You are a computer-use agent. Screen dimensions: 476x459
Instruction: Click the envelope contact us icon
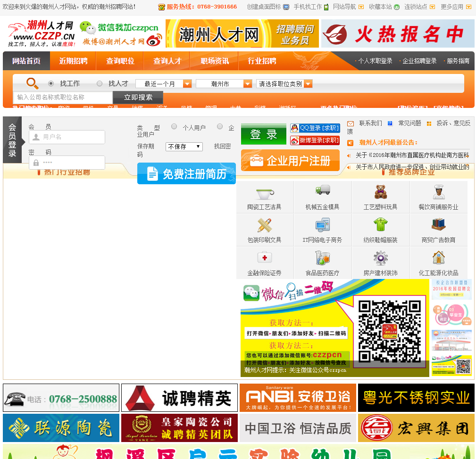click(351, 123)
